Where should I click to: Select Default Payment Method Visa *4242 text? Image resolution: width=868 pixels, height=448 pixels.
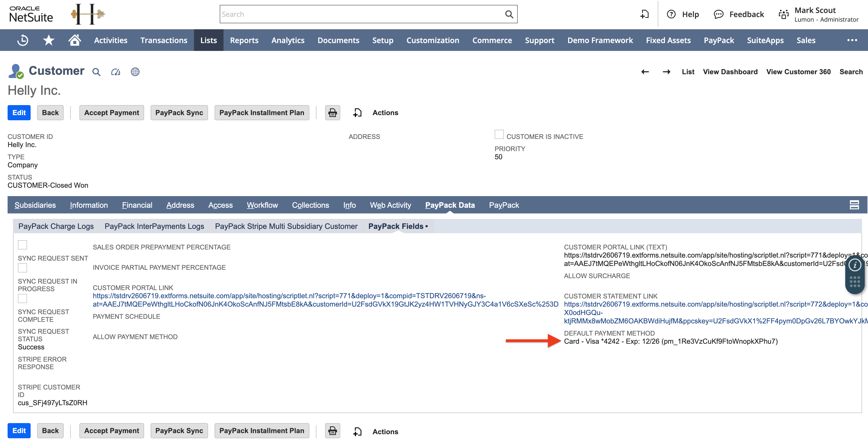point(671,341)
